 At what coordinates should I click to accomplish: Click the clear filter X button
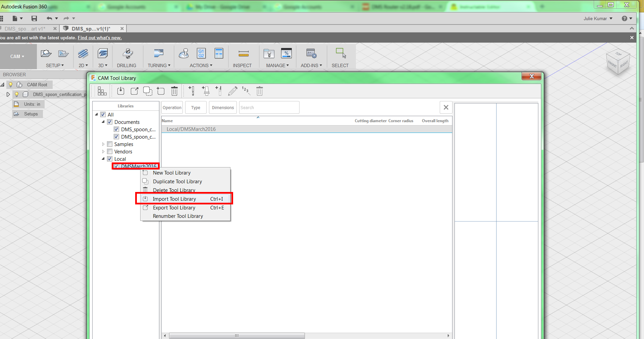click(446, 107)
